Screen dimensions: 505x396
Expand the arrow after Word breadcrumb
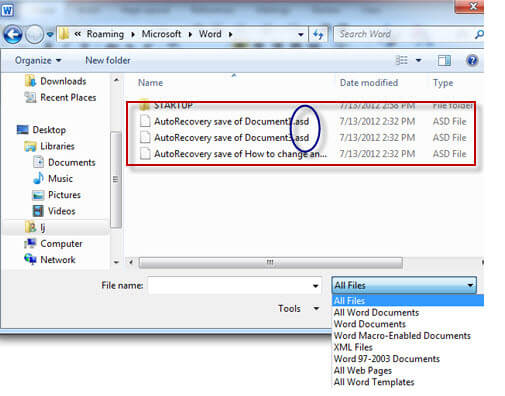click(230, 34)
